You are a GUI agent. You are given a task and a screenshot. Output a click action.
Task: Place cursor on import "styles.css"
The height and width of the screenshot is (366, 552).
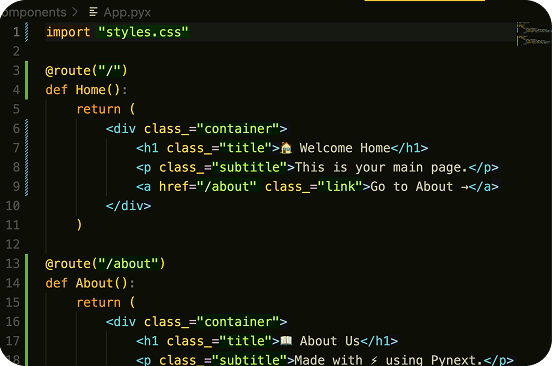(x=117, y=32)
